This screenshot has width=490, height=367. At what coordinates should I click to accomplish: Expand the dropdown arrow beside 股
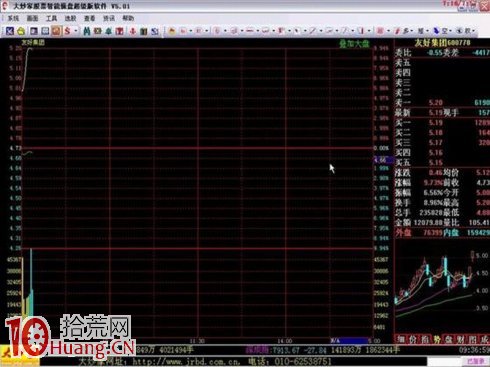[x=474, y=31]
